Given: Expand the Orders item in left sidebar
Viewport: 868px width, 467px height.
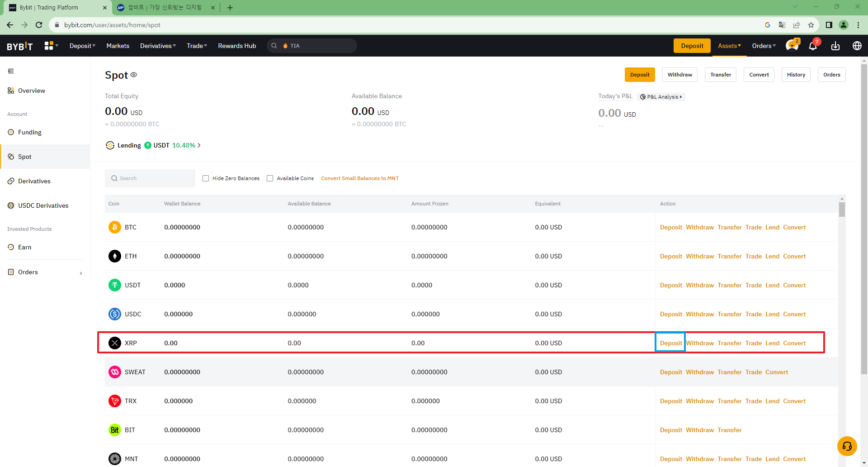Looking at the screenshot, I should 45,272.
